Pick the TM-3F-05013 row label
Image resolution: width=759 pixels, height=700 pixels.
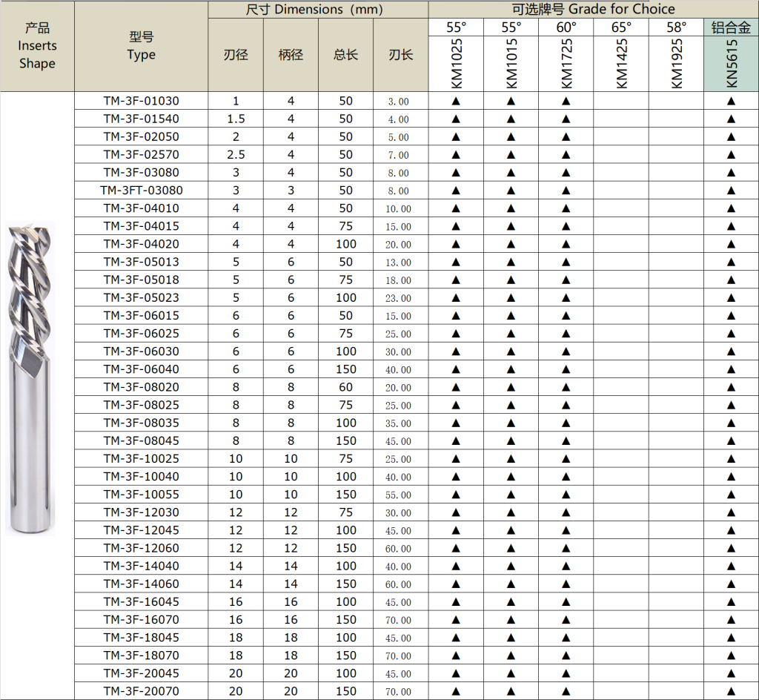tap(142, 262)
